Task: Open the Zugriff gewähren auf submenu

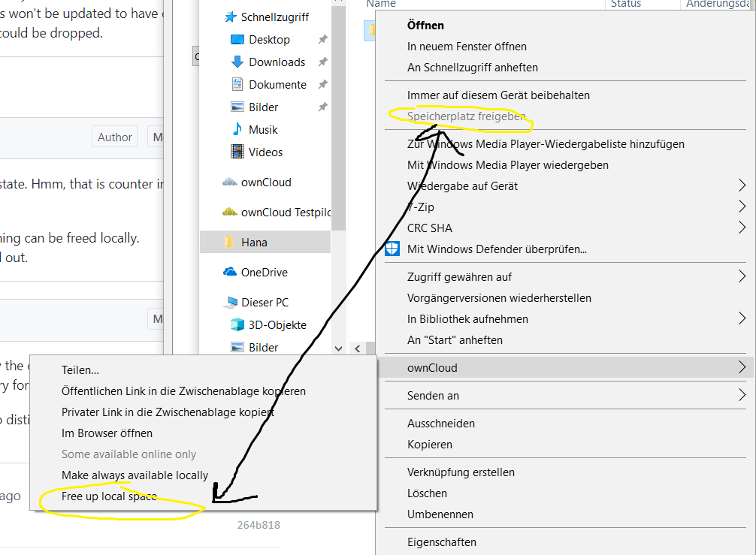Action: tap(742, 276)
